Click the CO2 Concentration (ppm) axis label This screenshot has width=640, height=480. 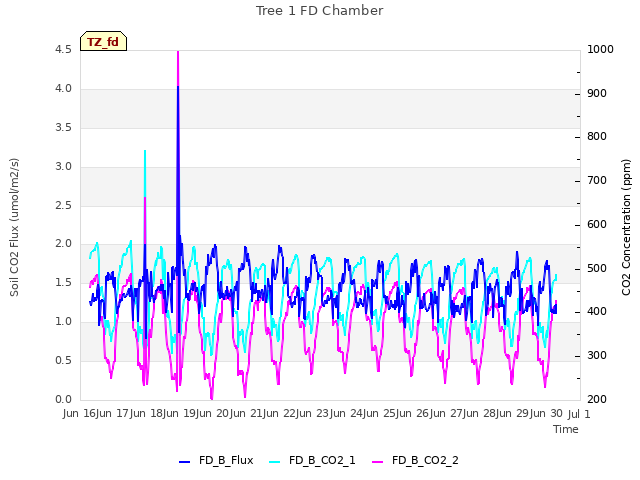click(x=626, y=227)
